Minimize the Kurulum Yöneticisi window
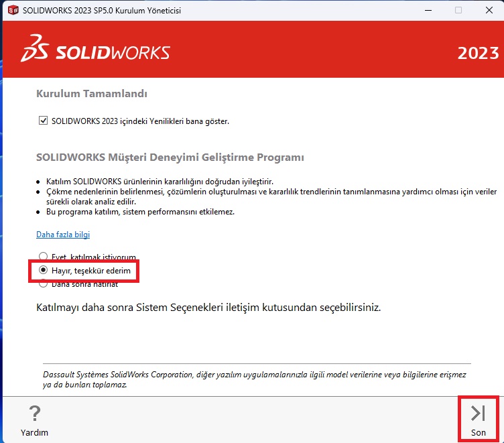Screen dimensions: 504x443 coord(426,10)
